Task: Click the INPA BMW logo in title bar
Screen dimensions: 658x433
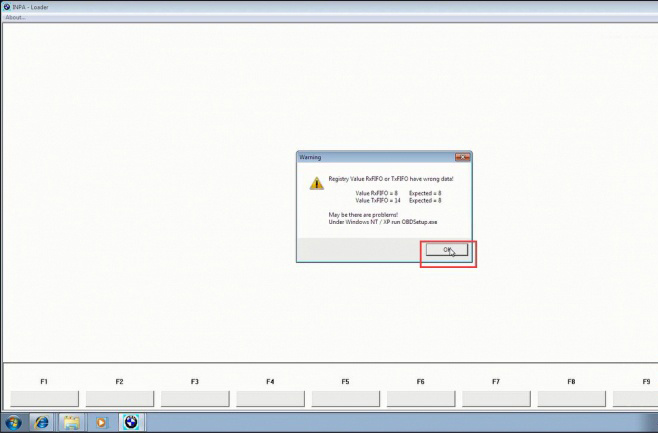Action: 7,6
